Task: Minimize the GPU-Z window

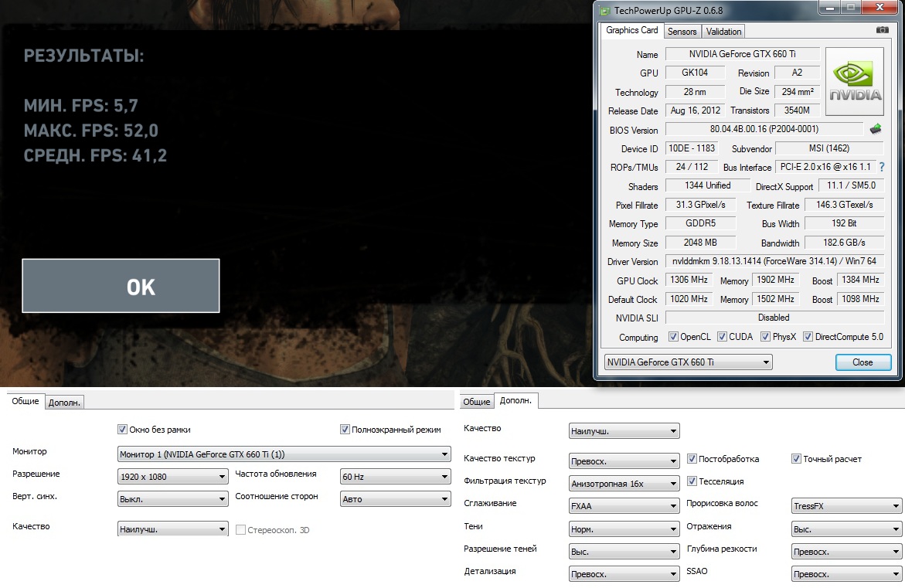Action: point(829,8)
